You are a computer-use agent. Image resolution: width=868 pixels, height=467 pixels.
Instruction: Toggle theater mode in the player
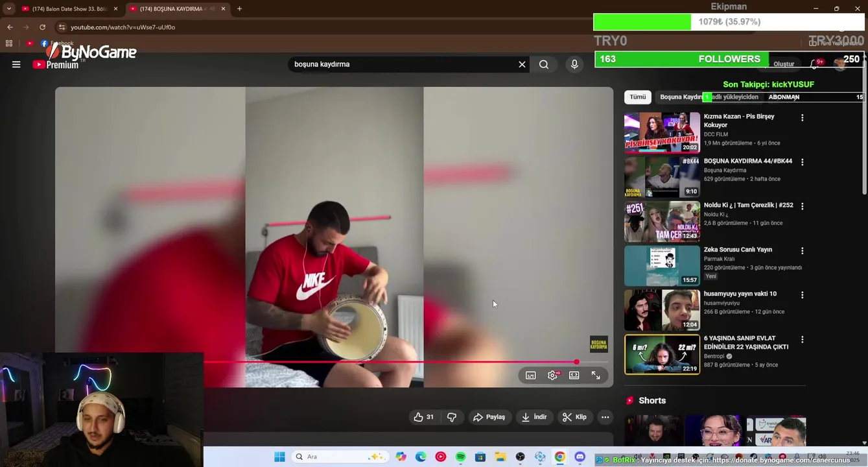point(574,375)
